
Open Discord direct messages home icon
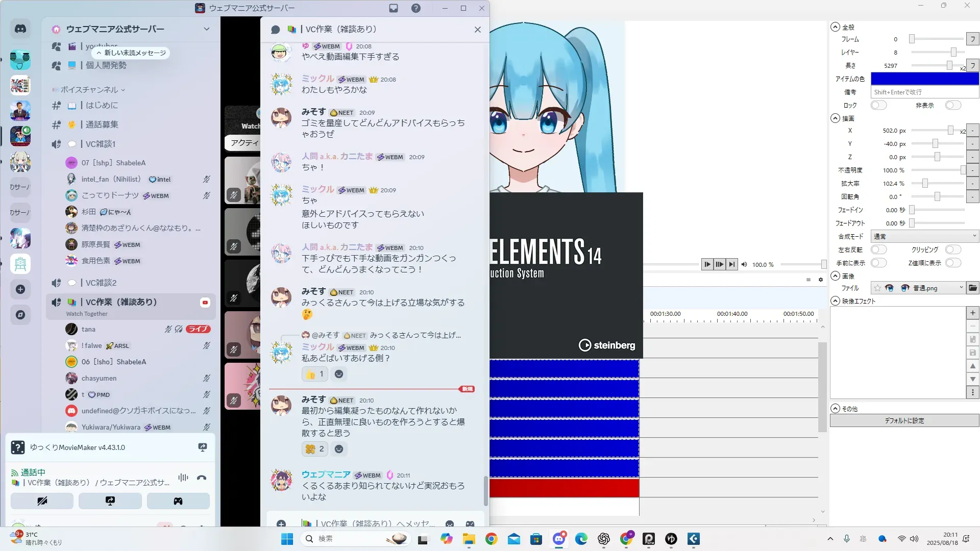tap(20, 29)
